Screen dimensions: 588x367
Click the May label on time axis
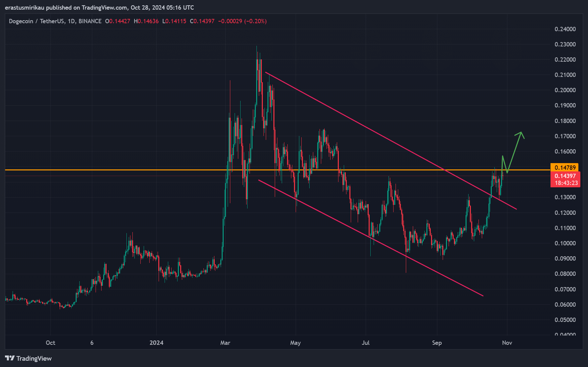295,343
